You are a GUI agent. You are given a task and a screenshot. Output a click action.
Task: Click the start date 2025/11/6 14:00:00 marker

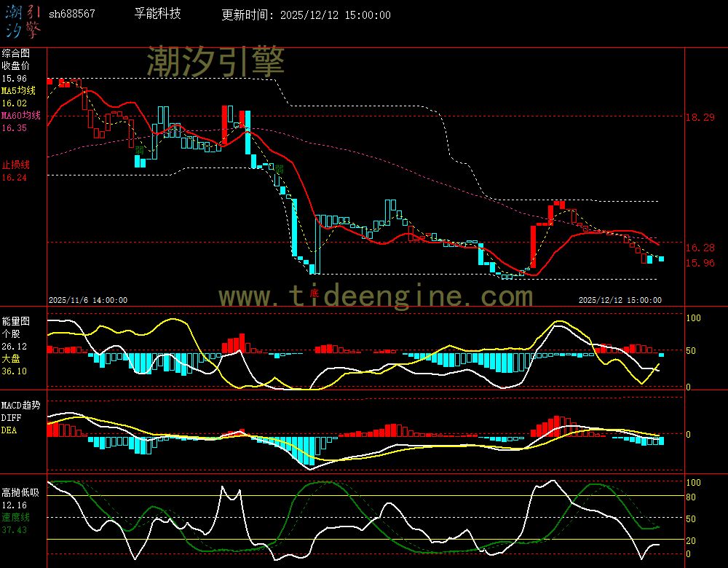(88, 300)
